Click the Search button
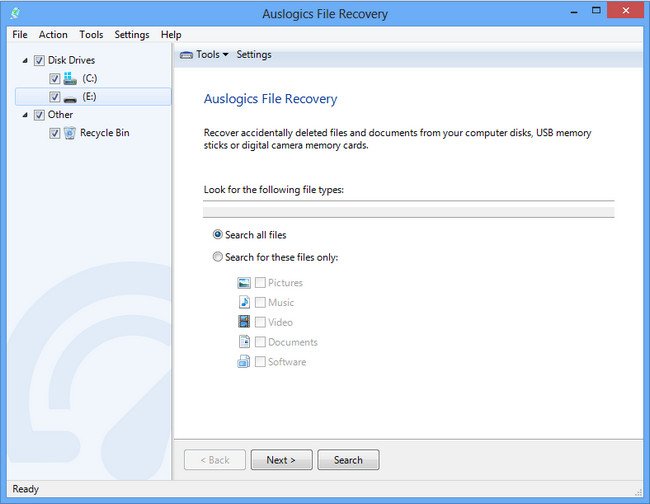This screenshot has height=504, width=650. click(348, 460)
